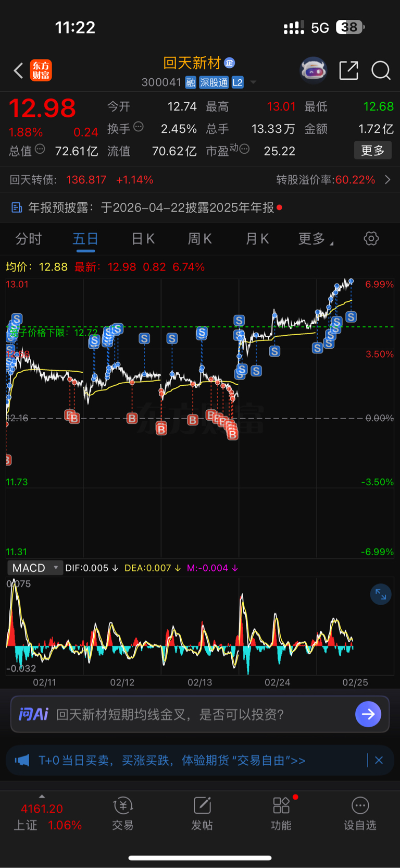Open the T+0 futures promotion link

pyautogui.click(x=172, y=761)
